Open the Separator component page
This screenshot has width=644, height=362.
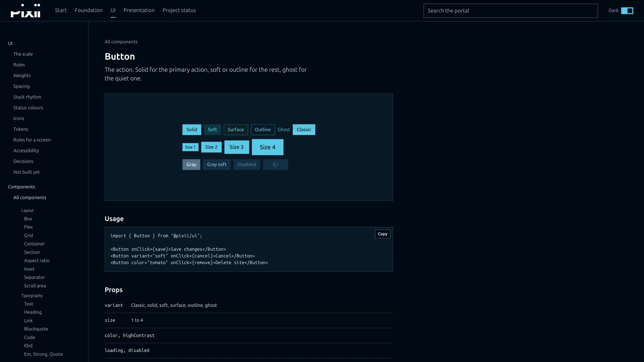tap(34, 277)
